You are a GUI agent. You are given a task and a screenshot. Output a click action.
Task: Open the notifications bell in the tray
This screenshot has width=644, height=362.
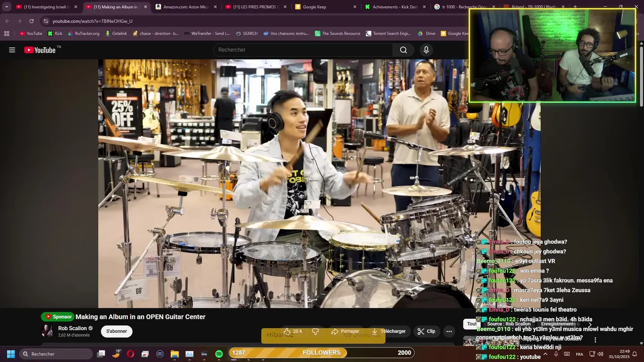(635, 354)
